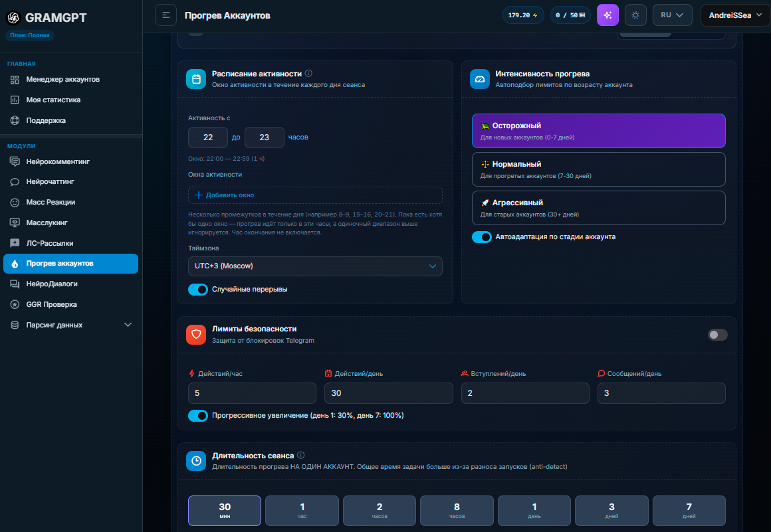The width and height of the screenshot is (771, 532).
Task: Open the AndreiSSea account menu
Action: (735, 15)
